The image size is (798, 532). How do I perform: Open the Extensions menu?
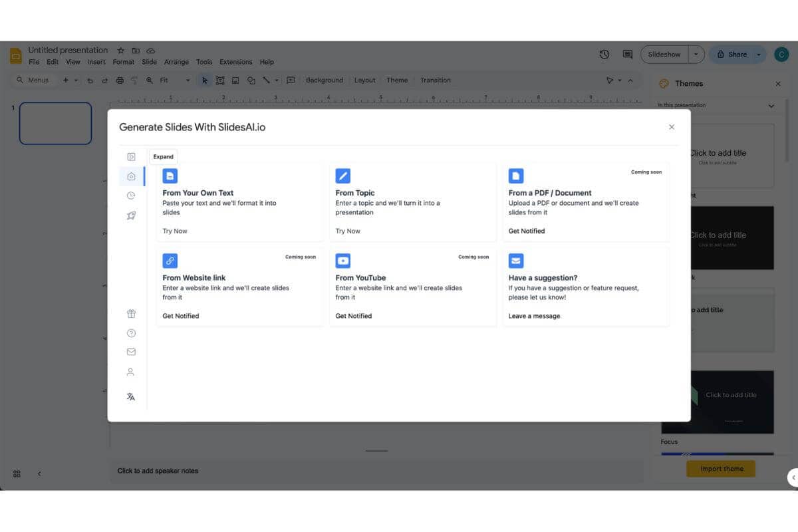pos(236,62)
